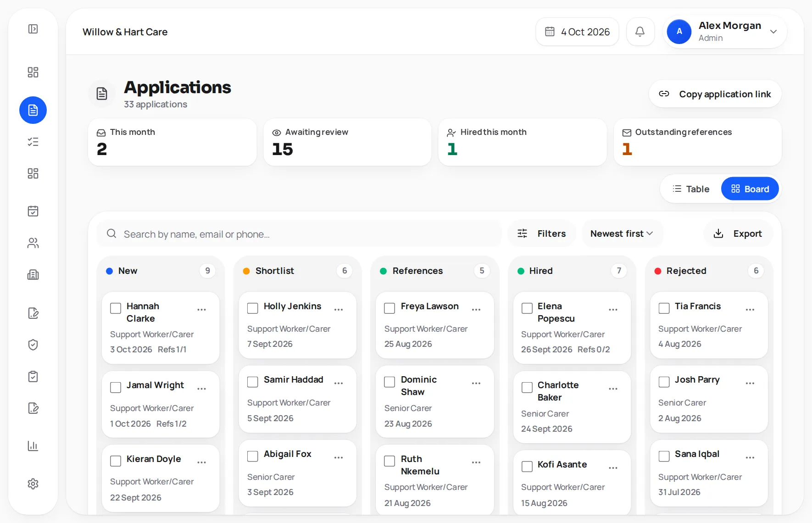The height and width of the screenshot is (523, 812).
Task: Export the applications list
Action: click(738, 234)
